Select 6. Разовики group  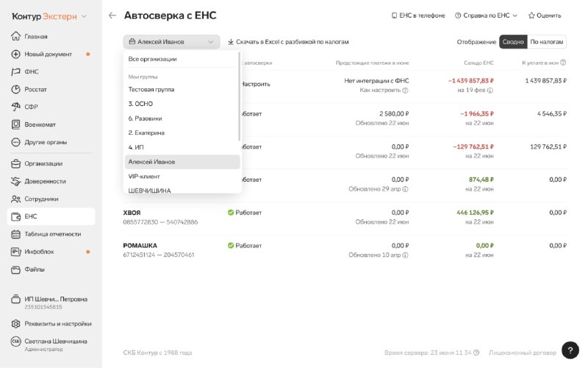tap(182, 118)
